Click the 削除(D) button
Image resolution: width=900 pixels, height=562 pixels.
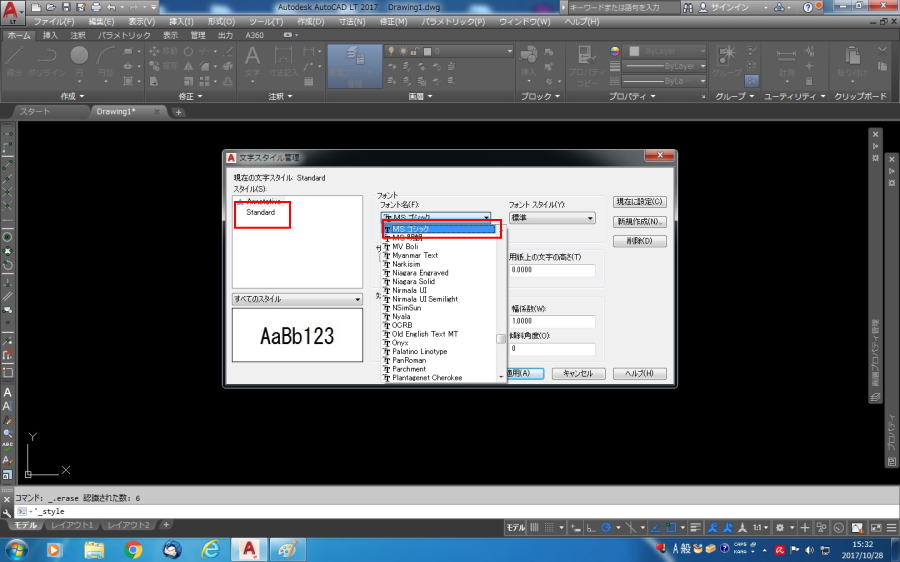(639, 241)
